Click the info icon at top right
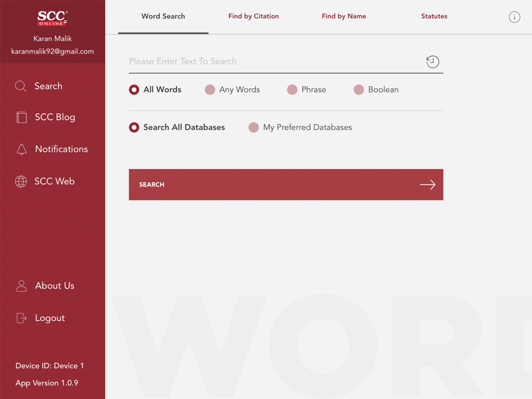This screenshot has width=532, height=399. (x=514, y=17)
